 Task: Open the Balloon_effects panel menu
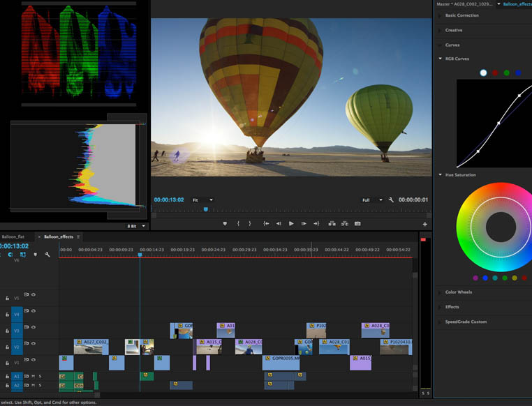pyautogui.click(x=78, y=237)
